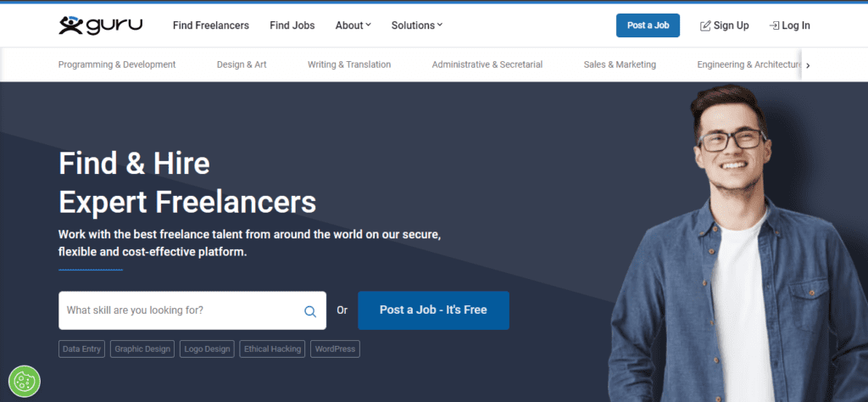Click Post a Job - It's Free
Viewport: 868px width, 402px height.
(x=433, y=310)
